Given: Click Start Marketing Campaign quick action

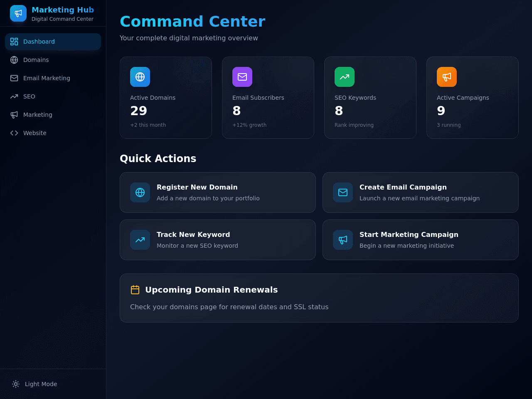Looking at the screenshot, I should click(421, 240).
